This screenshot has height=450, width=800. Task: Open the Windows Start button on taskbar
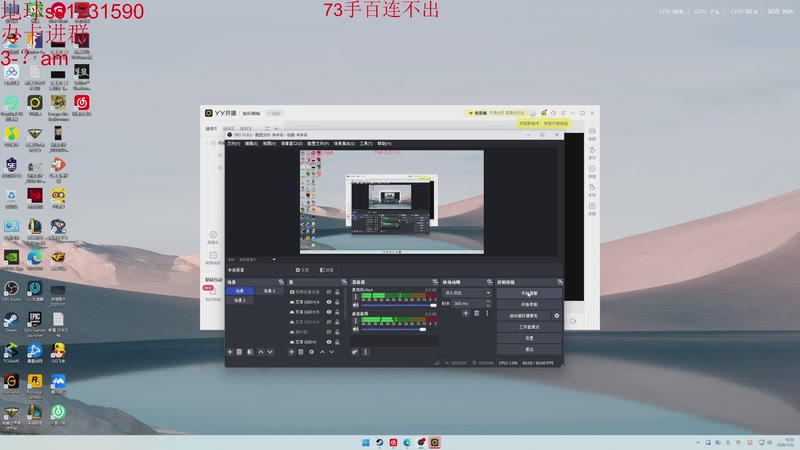pos(366,442)
